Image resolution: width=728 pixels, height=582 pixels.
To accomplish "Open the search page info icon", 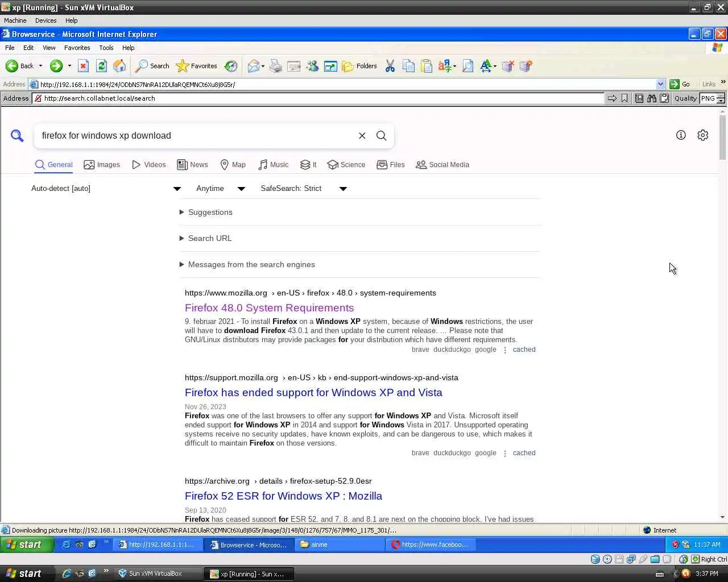I will (681, 135).
